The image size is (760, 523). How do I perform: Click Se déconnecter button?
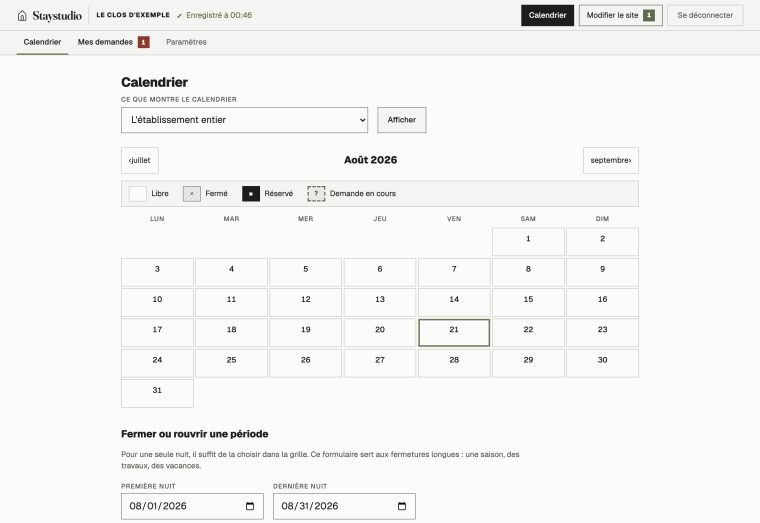click(x=705, y=16)
